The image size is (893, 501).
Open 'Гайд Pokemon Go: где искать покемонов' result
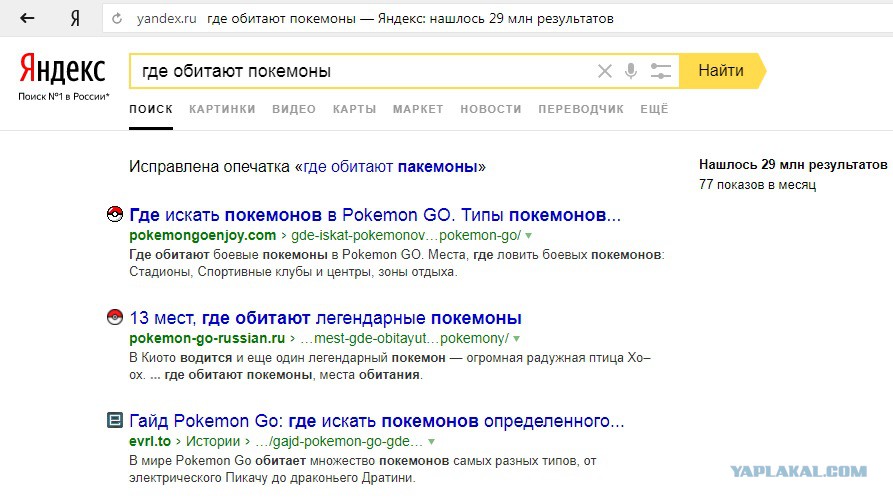pos(376,421)
